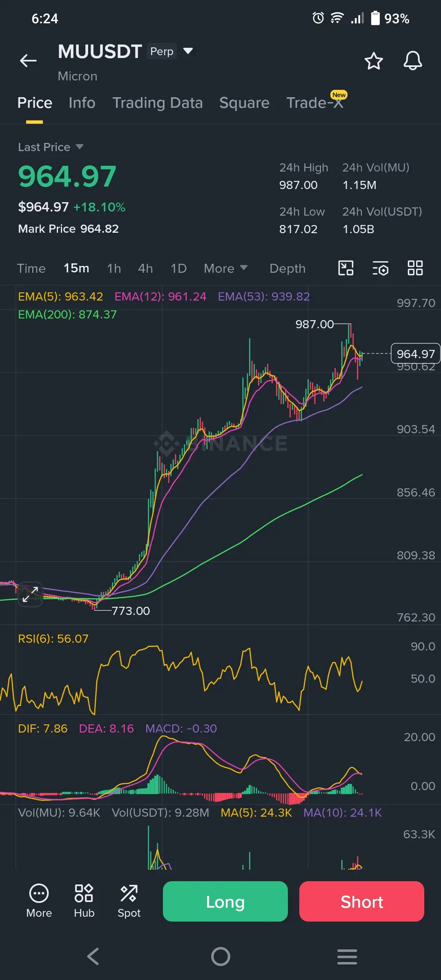Tap Android recent apps button
The width and height of the screenshot is (441, 980).
(x=347, y=956)
